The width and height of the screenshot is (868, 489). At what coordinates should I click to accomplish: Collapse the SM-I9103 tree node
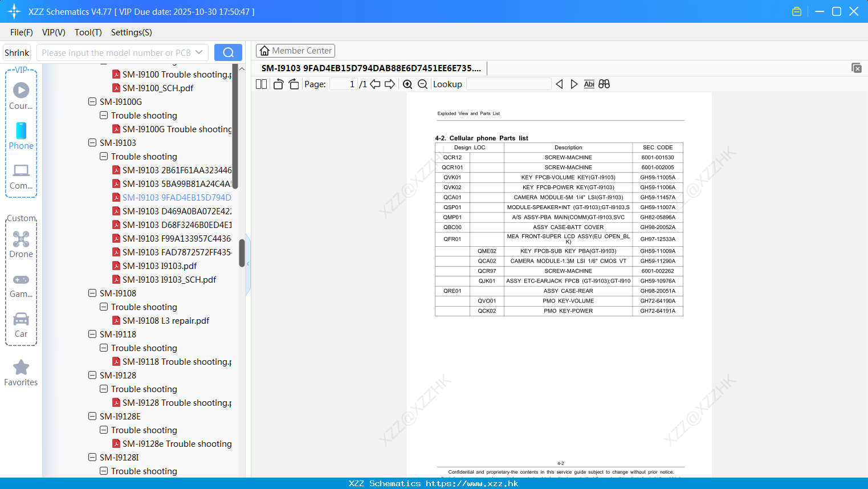(x=92, y=142)
